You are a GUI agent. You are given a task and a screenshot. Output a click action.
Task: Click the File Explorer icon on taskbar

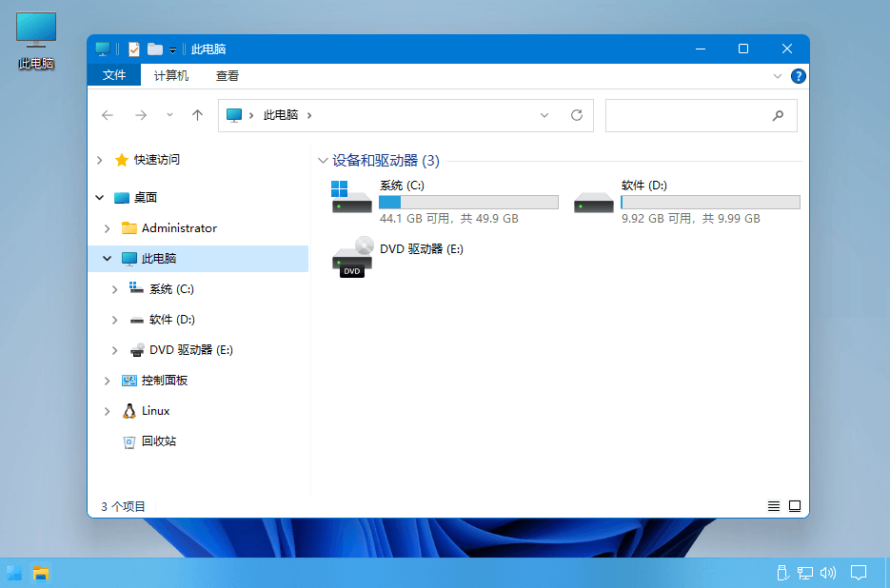39,572
